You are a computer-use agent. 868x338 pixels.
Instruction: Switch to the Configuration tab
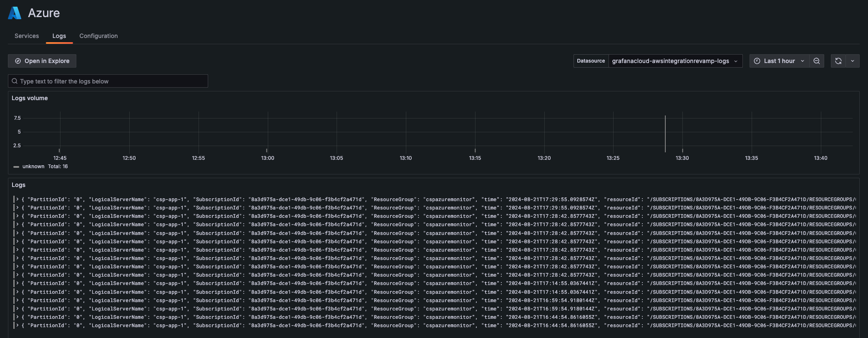coord(98,36)
